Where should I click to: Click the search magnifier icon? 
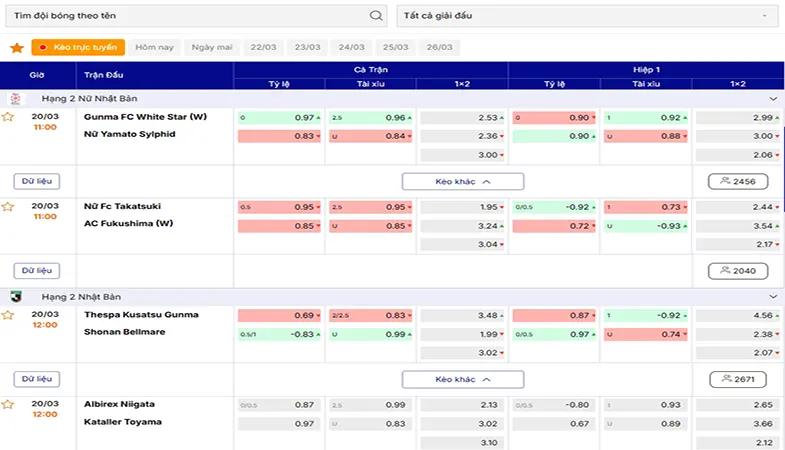click(x=376, y=16)
